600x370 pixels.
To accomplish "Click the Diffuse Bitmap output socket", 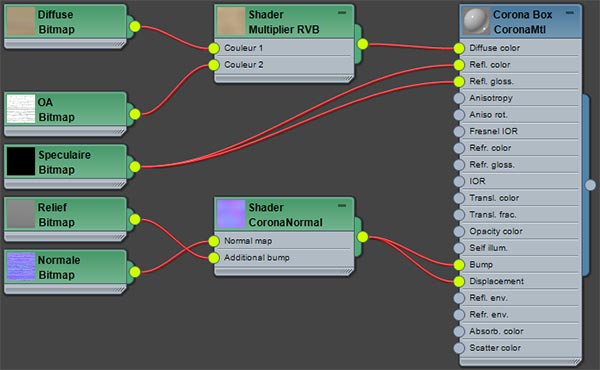I will tap(135, 26).
